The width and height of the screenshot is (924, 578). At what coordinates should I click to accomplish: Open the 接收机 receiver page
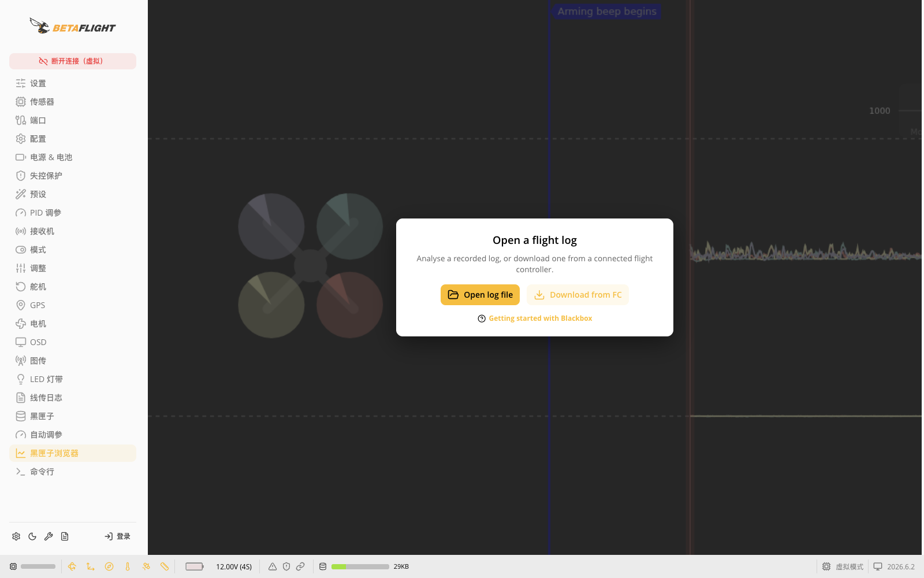pos(73,231)
